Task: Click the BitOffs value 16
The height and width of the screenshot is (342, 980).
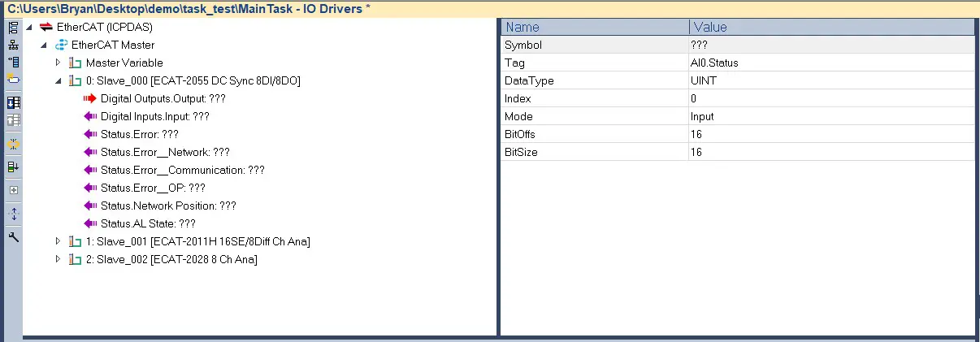Action: click(x=832, y=134)
